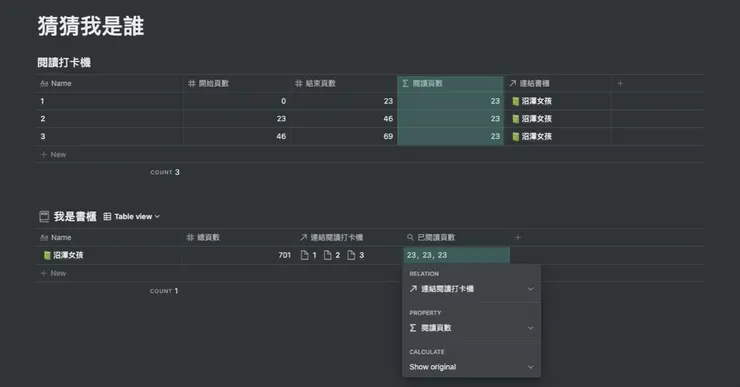Viewport: 740px width, 387px height.
Task: Select the rollup cell 23, 23, 23
Action: [457, 255]
